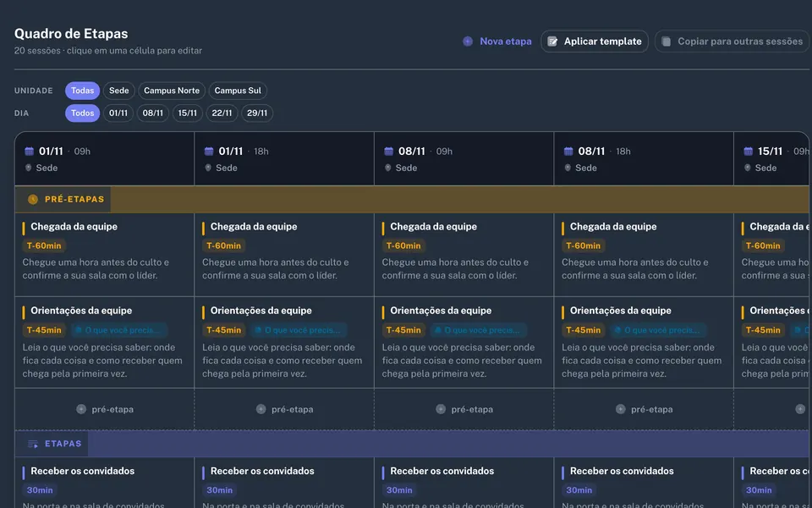Click the plus icon beside Nova etapa

tap(468, 41)
